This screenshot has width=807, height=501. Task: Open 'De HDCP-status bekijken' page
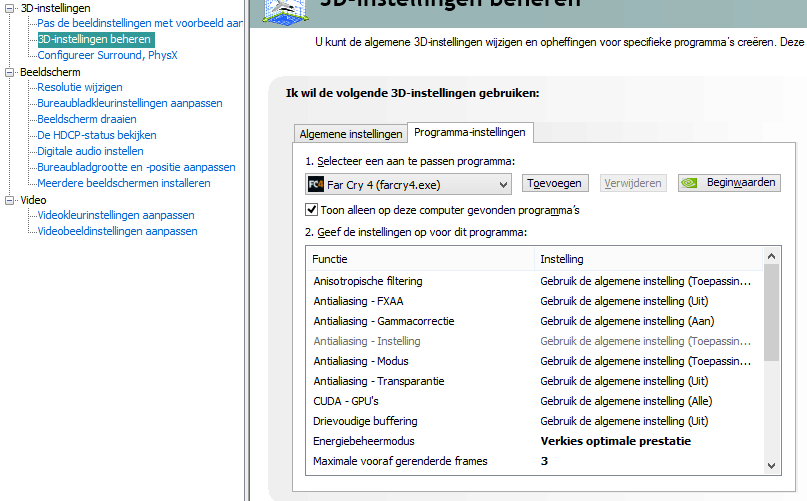(97, 135)
